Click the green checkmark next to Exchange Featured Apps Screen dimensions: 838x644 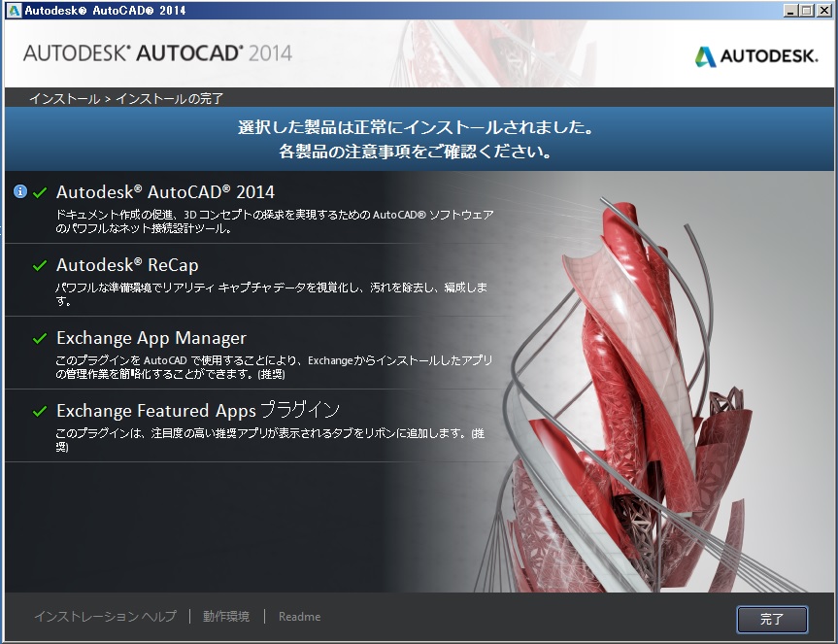click(x=40, y=411)
